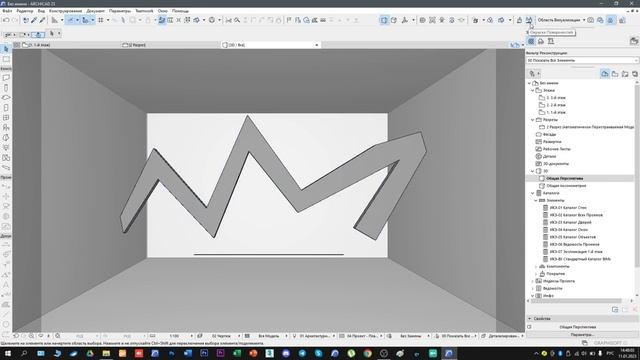Open the Помощь menu

[180, 11]
